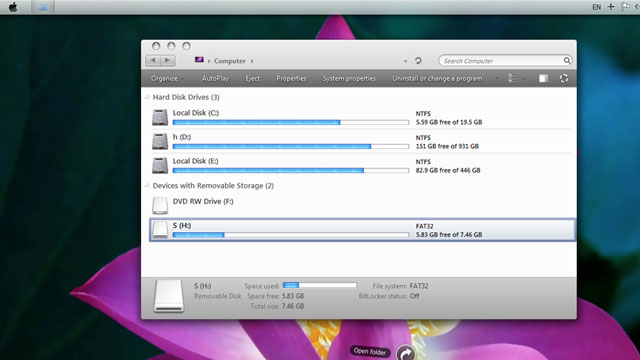Click the Local Disk (E:) label
The height and width of the screenshot is (360, 640).
pos(195,161)
